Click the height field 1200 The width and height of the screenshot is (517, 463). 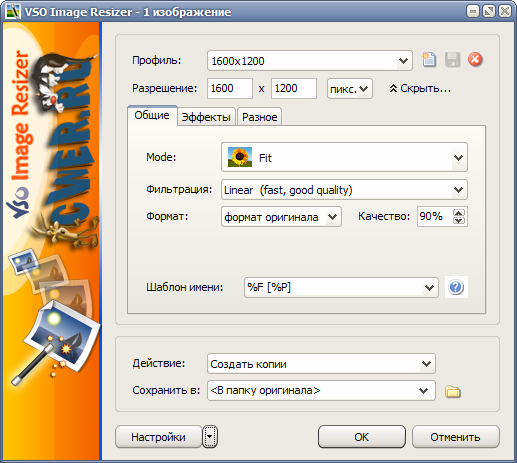click(x=294, y=88)
